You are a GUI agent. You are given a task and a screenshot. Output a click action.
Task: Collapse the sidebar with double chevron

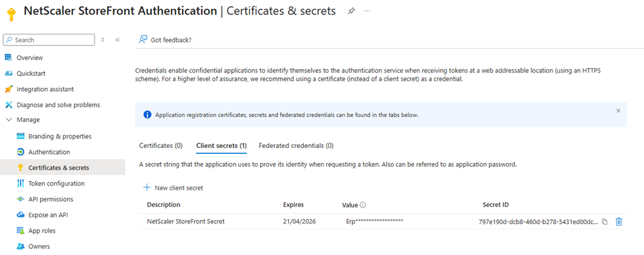[118, 40]
